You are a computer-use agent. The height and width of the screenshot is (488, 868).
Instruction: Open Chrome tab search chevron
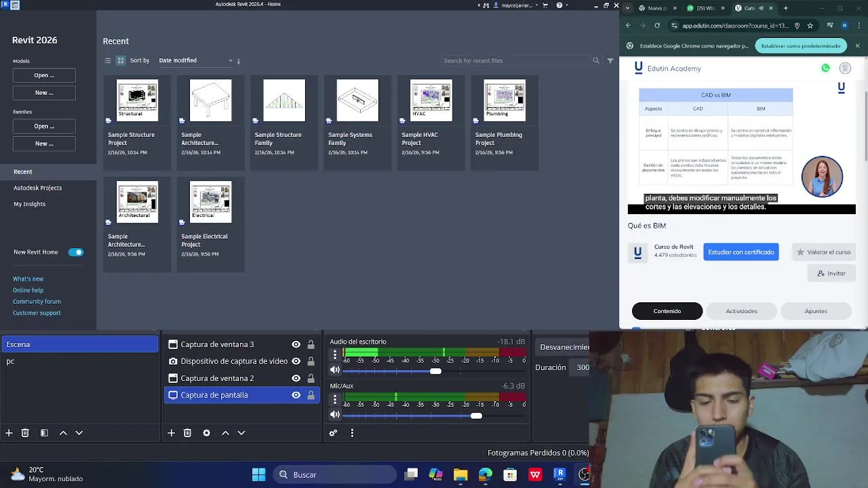point(627,8)
